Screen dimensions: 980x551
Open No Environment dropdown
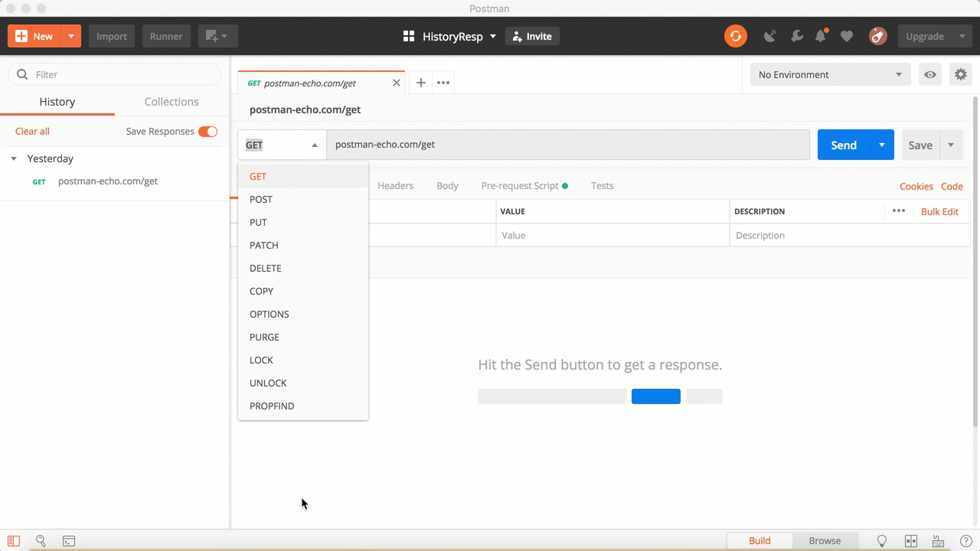pos(830,74)
